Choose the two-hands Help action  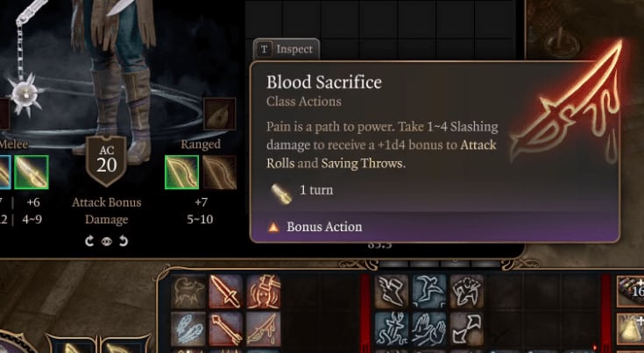click(x=429, y=328)
